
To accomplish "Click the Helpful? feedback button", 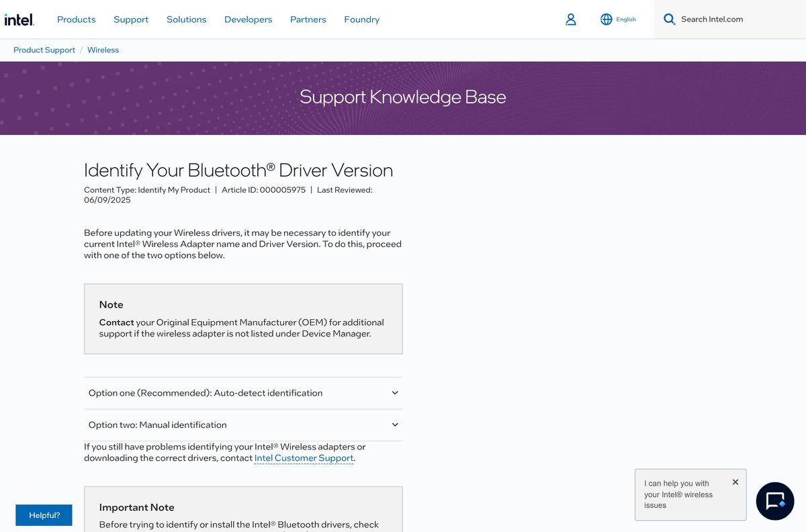I will click(44, 515).
